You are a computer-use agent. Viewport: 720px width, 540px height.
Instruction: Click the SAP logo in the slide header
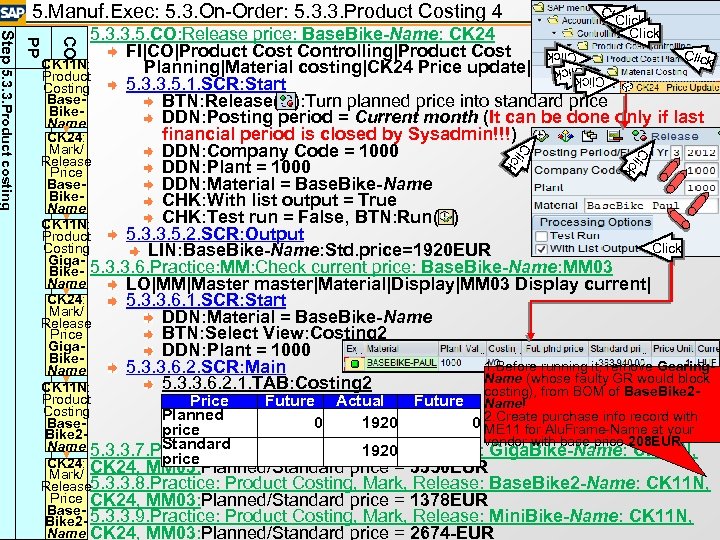(12, 11)
